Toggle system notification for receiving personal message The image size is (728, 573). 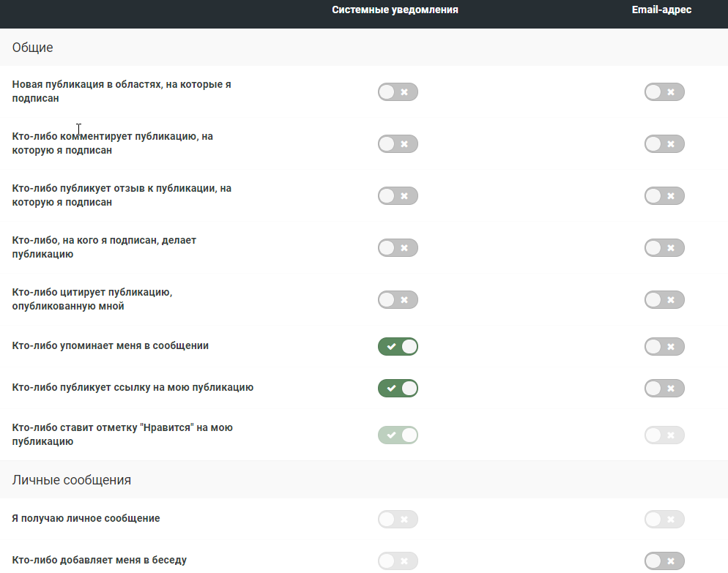(398, 520)
